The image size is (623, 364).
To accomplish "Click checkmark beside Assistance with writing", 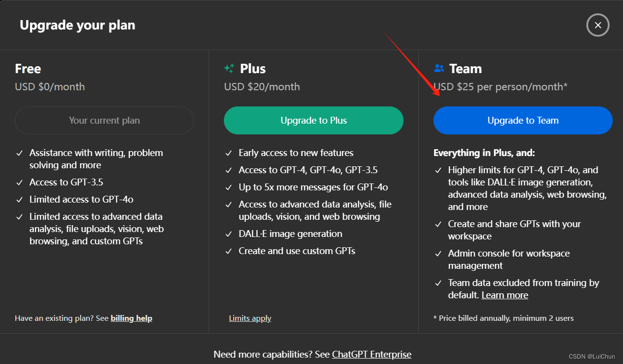I will click(19, 153).
